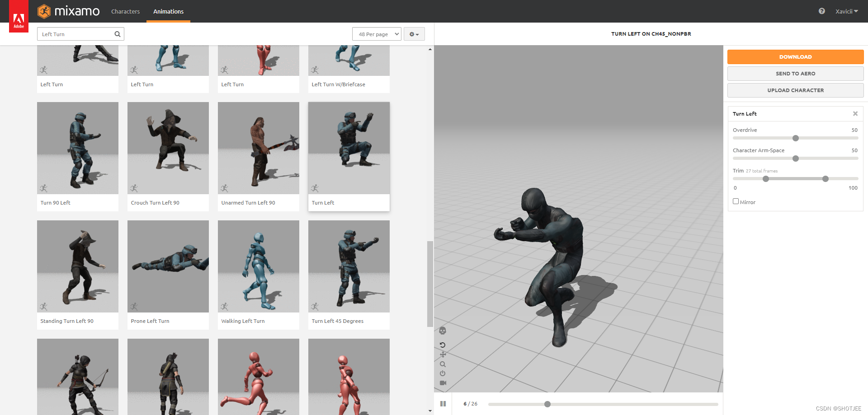Viewport: 868px width, 415px height.
Task: Click animation icon on Crouch Turn Left 90 card
Action: tap(134, 188)
